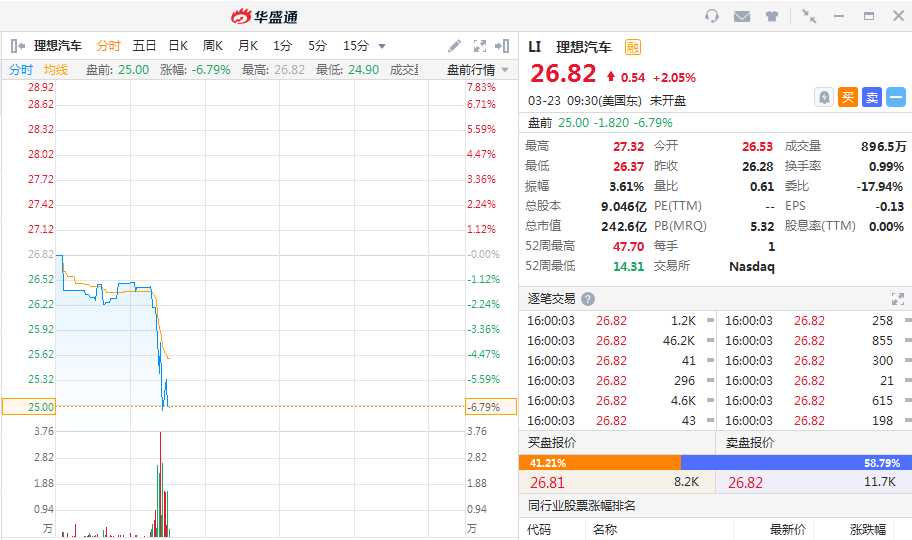
Task: Set a price alert bell icon
Action: tap(824, 97)
